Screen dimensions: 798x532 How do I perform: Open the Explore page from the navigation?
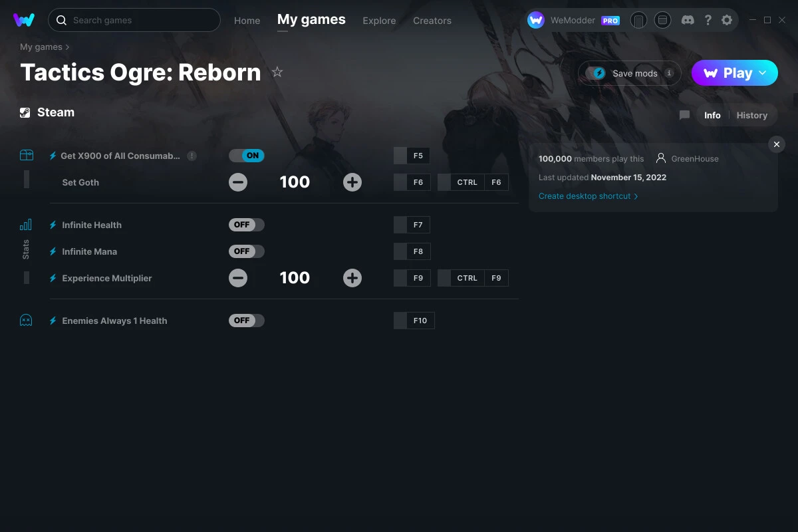pos(379,21)
